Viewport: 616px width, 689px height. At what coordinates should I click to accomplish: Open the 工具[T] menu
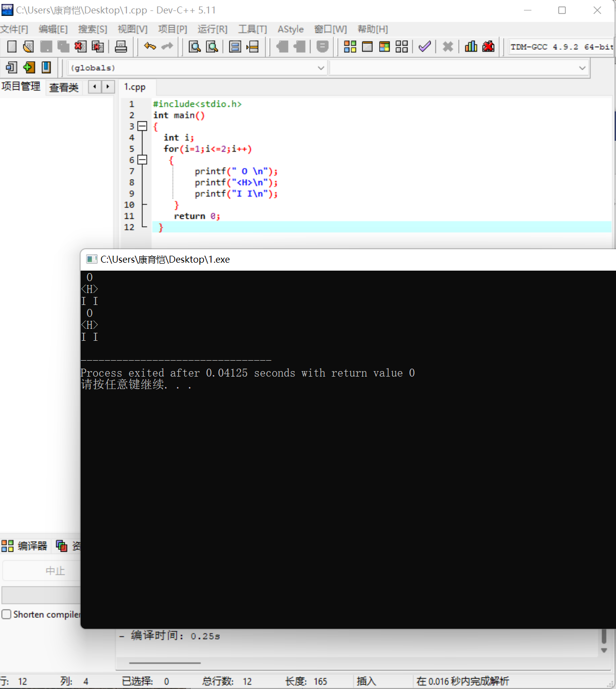tap(253, 29)
